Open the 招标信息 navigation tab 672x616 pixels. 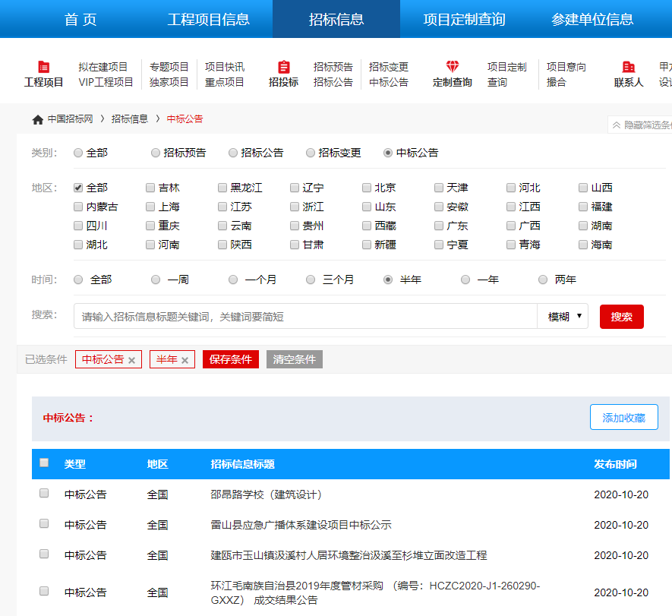coord(336,19)
